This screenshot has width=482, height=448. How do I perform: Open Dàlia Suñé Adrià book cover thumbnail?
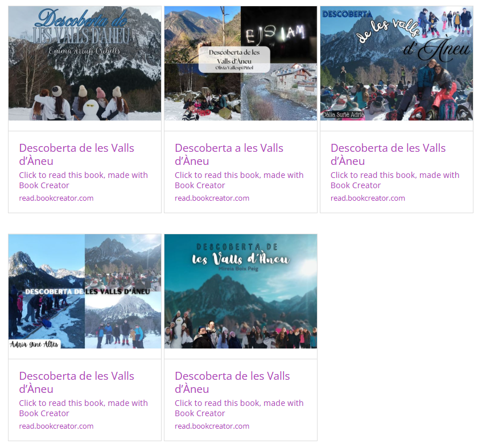[397, 63]
